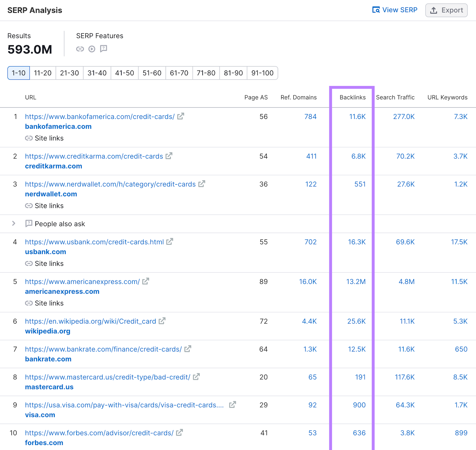Screen dimensions: 476x450
Task: Open the mastercard.us bad-credit URL
Action: tap(108, 377)
